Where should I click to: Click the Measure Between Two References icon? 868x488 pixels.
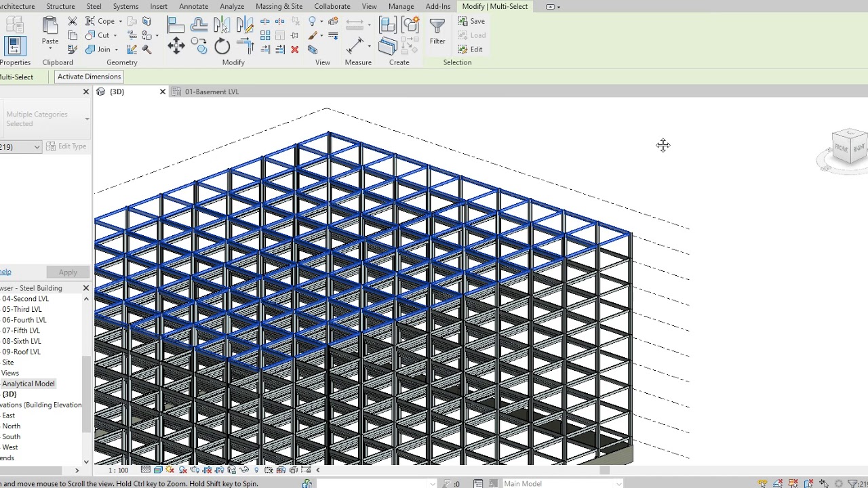coord(355,24)
